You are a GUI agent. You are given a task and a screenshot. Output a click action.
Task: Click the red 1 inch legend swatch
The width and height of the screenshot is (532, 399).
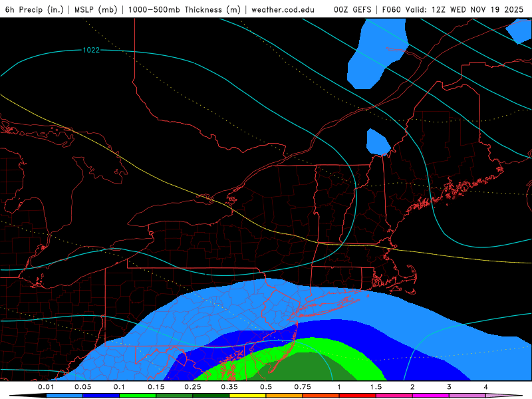click(x=358, y=396)
